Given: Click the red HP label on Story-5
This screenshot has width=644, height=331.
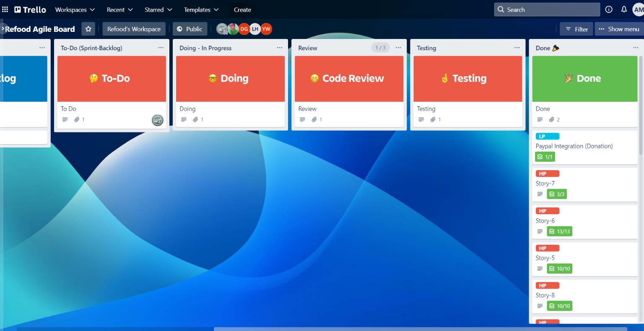Looking at the screenshot, I should (x=547, y=248).
